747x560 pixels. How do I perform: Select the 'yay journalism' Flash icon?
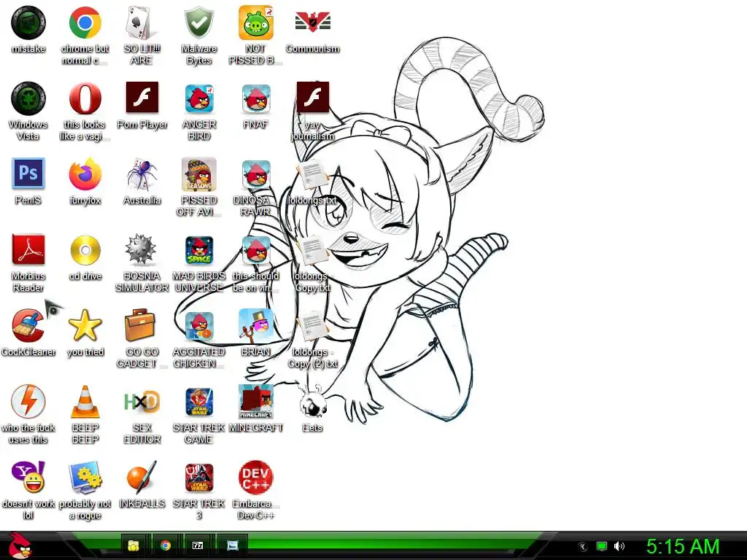click(x=312, y=97)
